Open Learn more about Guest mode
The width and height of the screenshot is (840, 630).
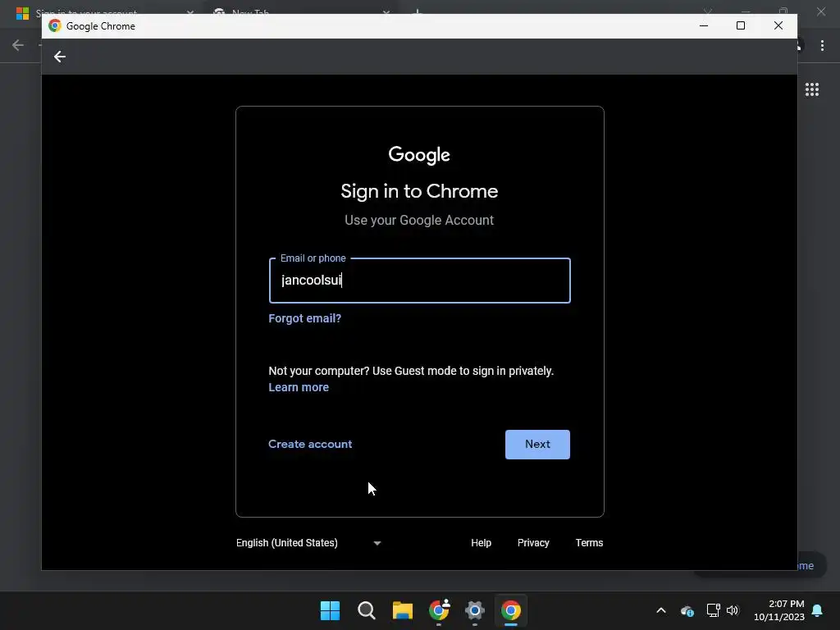pyautogui.click(x=299, y=387)
